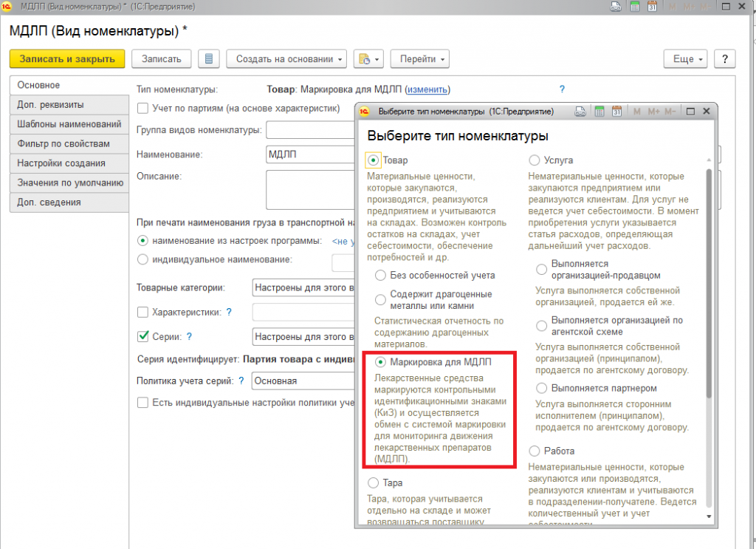Image resolution: width=756 pixels, height=549 pixels.
Task: Click the dialog vertical scrollbar thumb
Action: (x=709, y=284)
